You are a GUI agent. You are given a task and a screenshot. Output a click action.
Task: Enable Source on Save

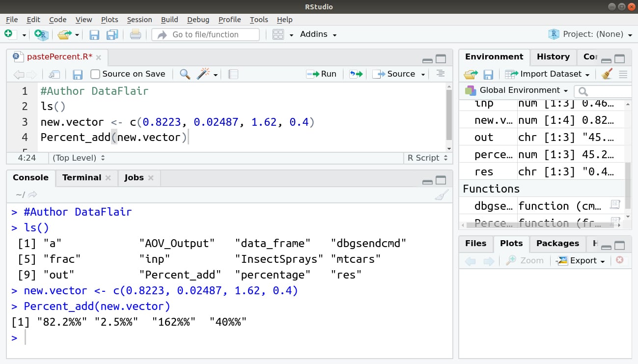point(95,74)
